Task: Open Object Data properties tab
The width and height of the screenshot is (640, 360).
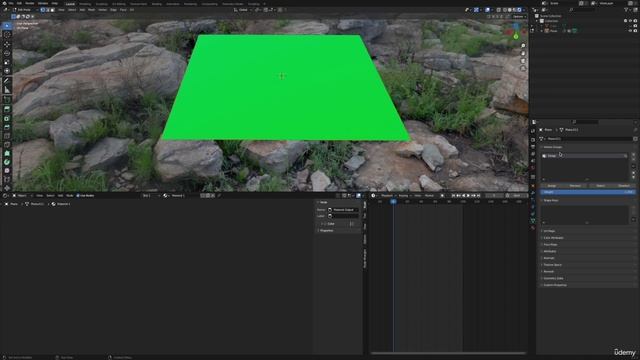Action: pyautogui.click(x=533, y=220)
